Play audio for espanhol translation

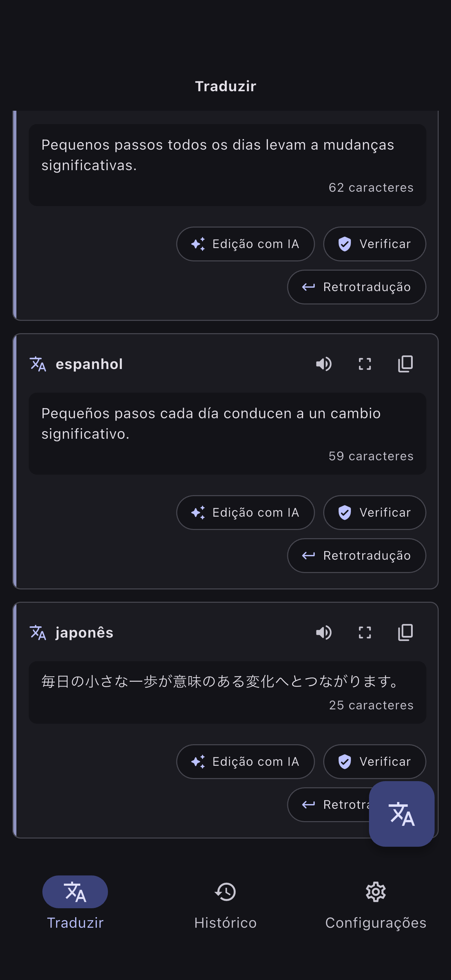coord(324,364)
